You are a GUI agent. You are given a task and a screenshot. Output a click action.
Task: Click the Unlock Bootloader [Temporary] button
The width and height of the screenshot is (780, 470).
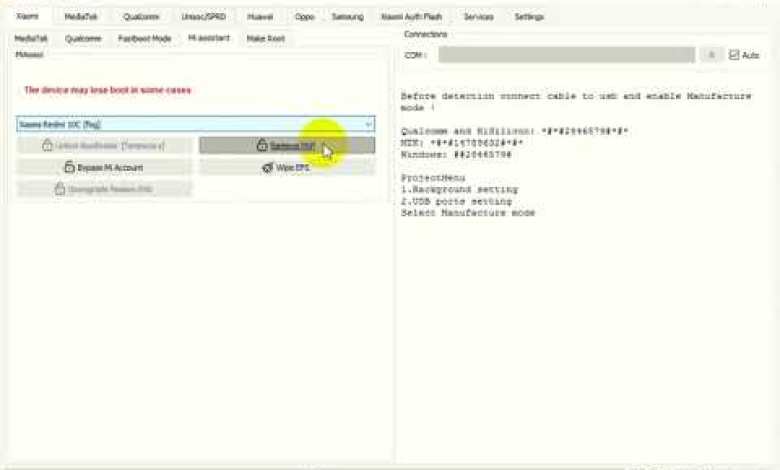[103, 146]
